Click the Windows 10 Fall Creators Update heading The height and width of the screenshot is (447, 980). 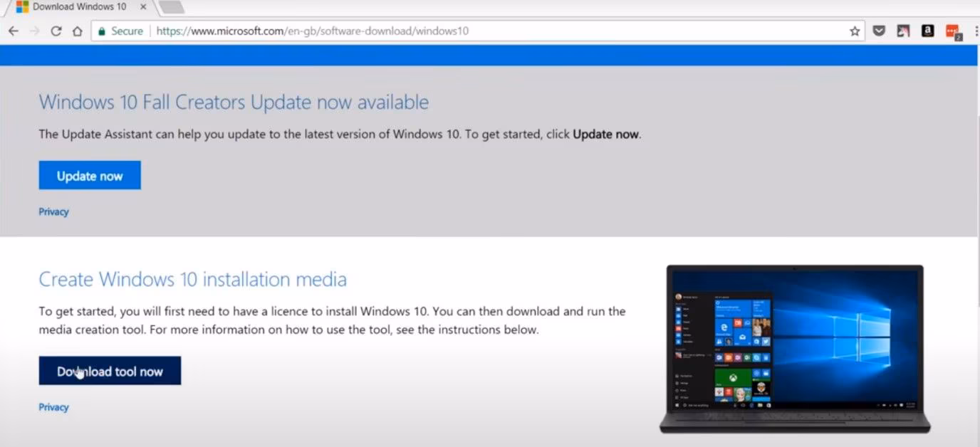pos(234,102)
